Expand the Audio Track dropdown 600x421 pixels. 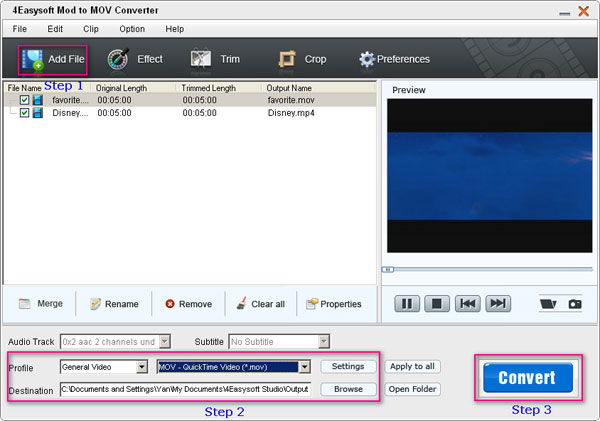[165, 341]
